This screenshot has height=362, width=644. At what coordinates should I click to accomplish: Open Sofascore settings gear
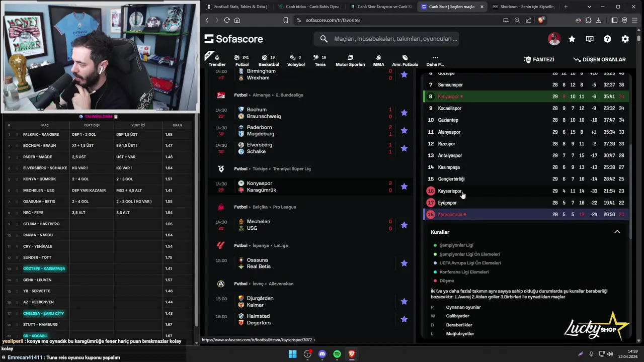point(625,39)
